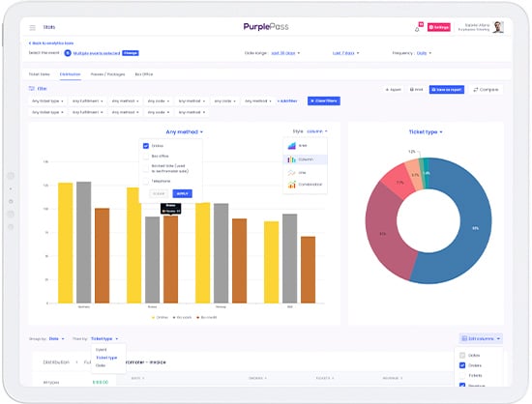Click the PurplePass logo
The image size is (532, 404).
pyautogui.click(x=266, y=27)
